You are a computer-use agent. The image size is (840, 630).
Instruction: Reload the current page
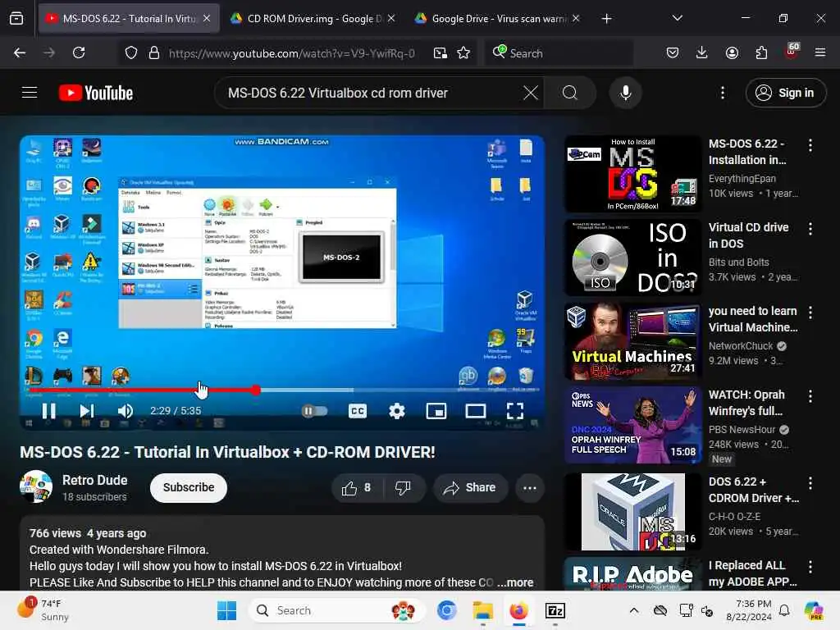point(79,52)
